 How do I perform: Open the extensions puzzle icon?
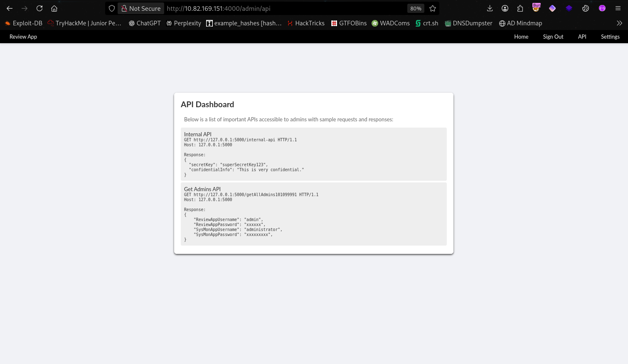pos(520,8)
